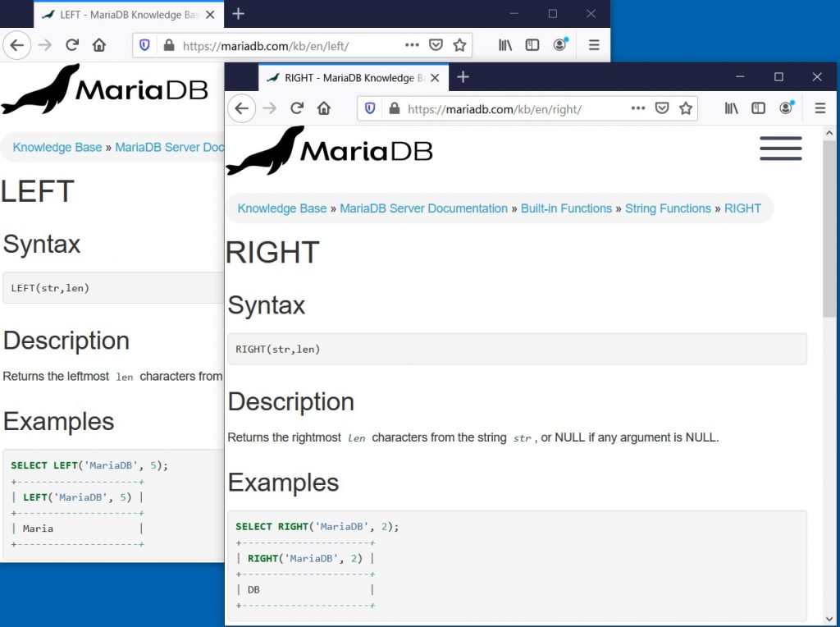This screenshot has width=840, height=627.
Task: Click scroll down arrow in RIGHT window
Action: [829, 619]
